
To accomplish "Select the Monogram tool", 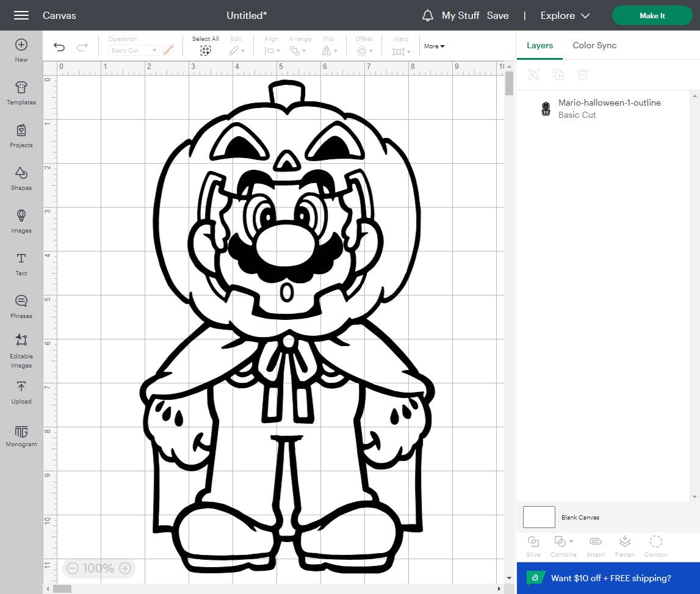I will [x=21, y=435].
